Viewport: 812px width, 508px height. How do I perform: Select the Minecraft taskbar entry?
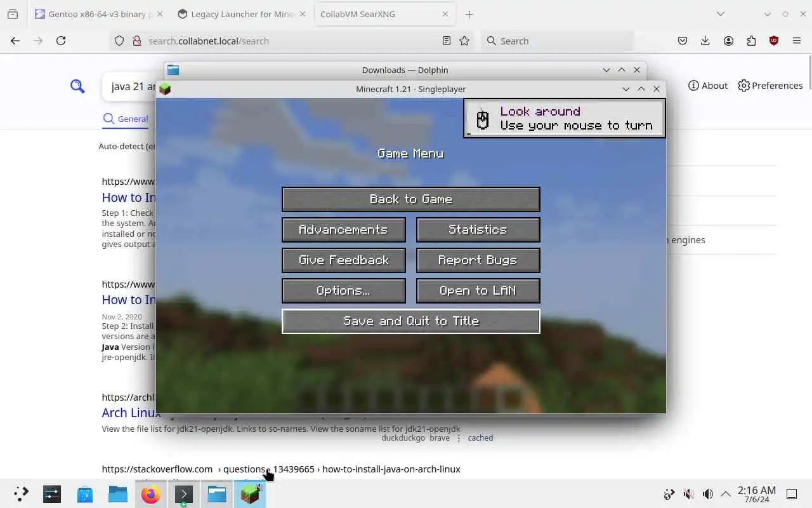click(250, 493)
